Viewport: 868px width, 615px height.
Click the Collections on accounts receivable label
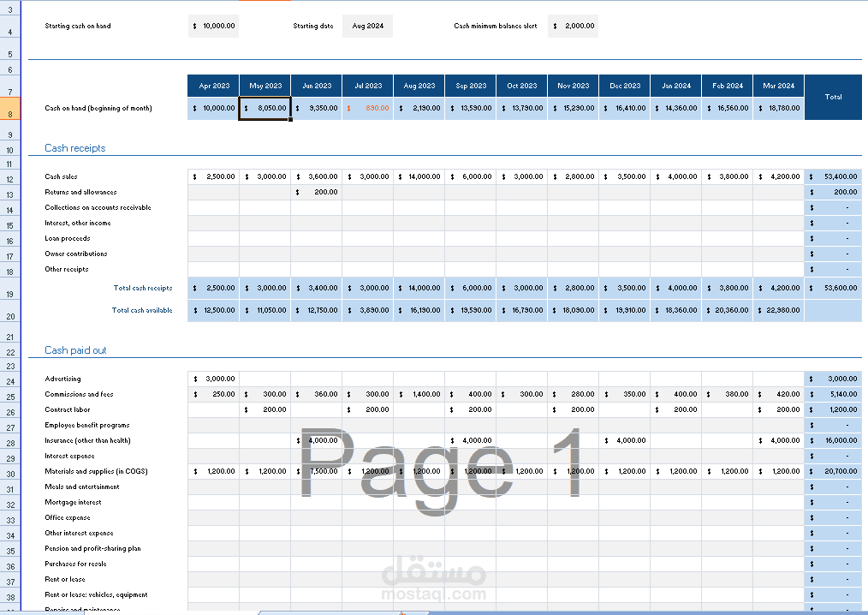click(x=98, y=208)
